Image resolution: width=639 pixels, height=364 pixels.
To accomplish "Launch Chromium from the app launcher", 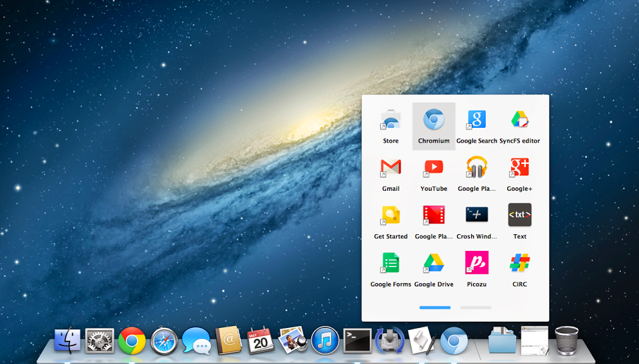I will point(434,121).
